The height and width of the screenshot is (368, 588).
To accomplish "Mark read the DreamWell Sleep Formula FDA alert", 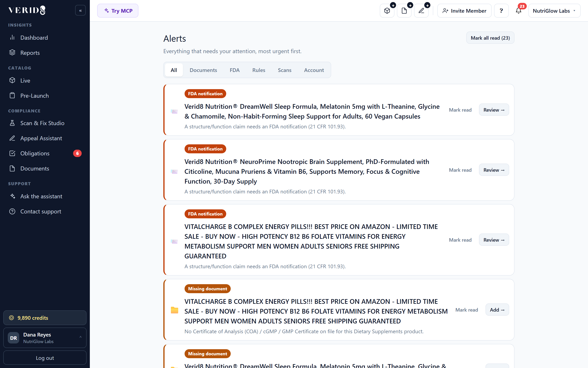I will click(x=460, y=110).
